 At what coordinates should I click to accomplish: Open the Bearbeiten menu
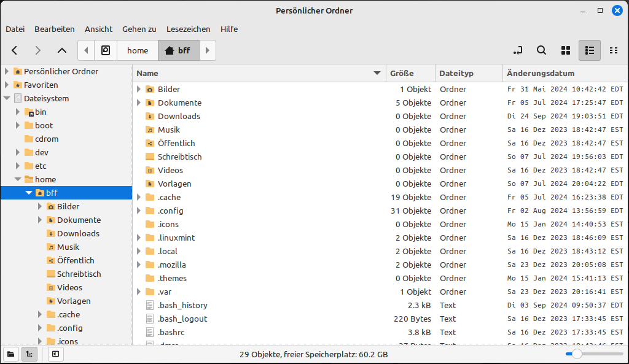[x=55, y=29]
